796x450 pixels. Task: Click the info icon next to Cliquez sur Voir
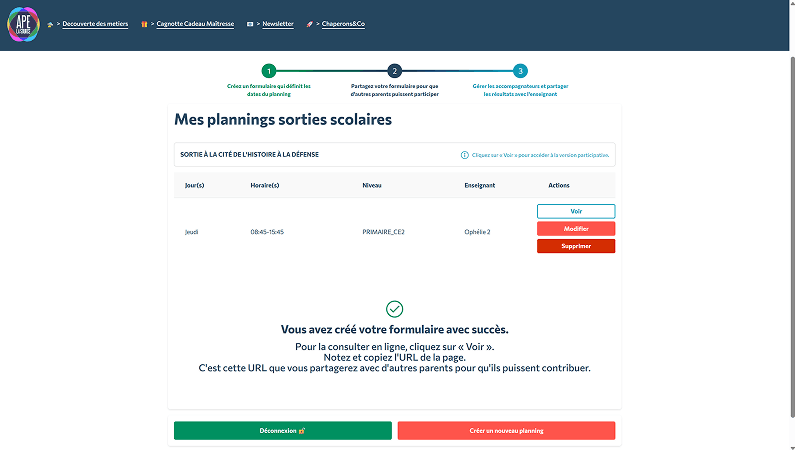(465, 155)
